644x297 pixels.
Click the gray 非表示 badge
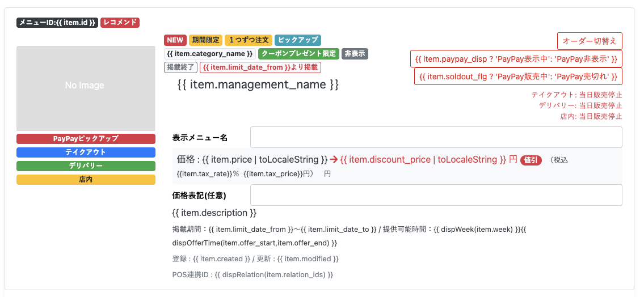click(x=355, y=54)
